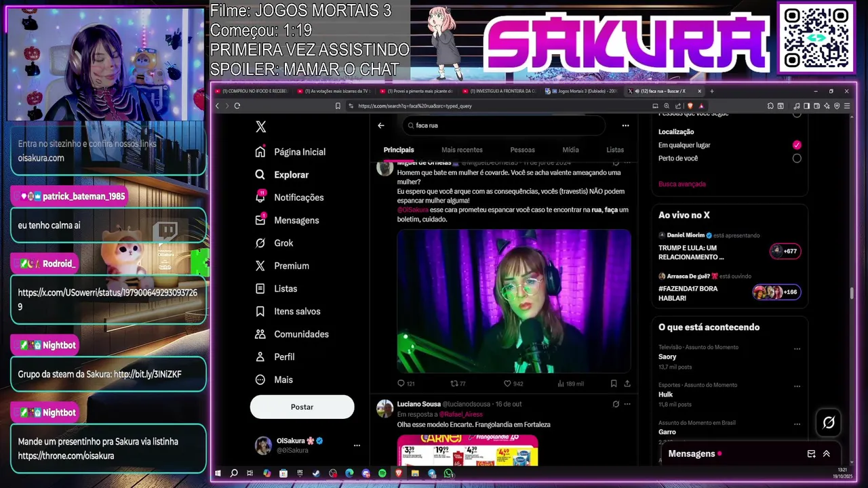Click the page vertical scrollbar thumb

click(x=852, y=293)
